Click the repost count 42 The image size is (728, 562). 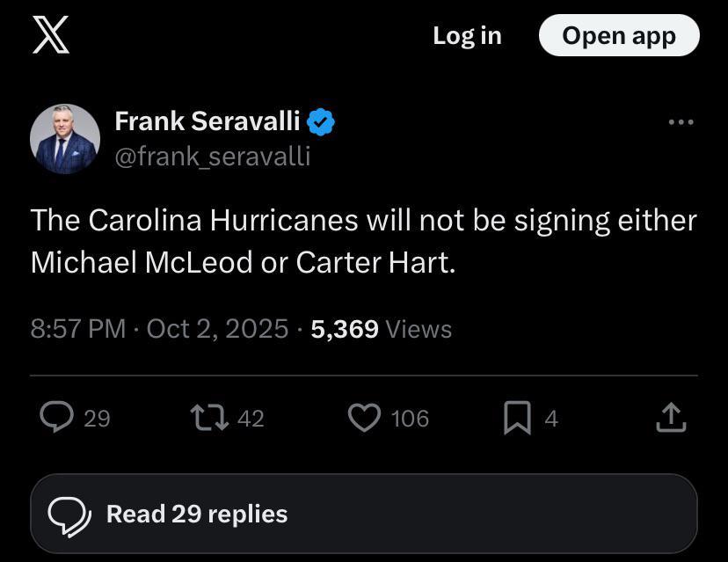click(x=251, y=419)
